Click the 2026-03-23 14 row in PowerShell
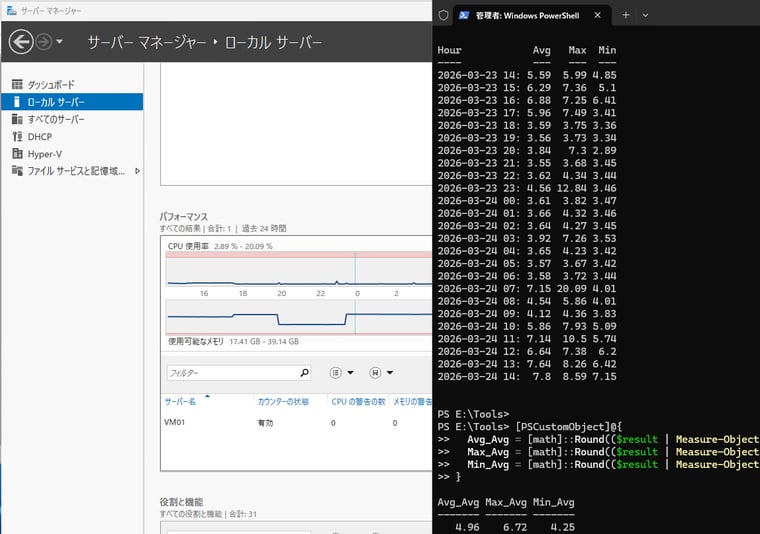760x534 pixels. coord(527,75)
